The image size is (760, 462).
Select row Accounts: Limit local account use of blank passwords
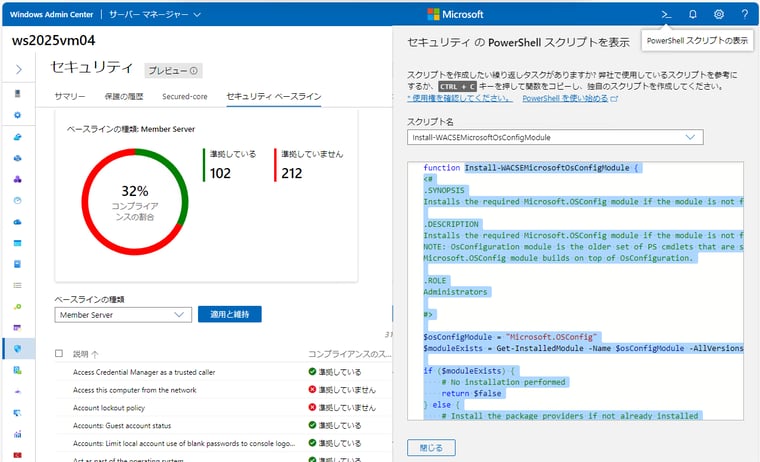[x=223, y=443]
